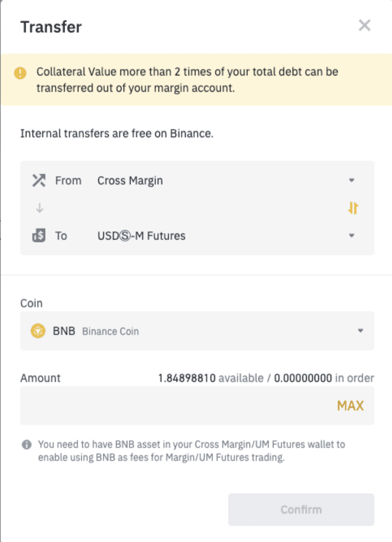Expand the To account dropdown arrow

tap(352, 235)
